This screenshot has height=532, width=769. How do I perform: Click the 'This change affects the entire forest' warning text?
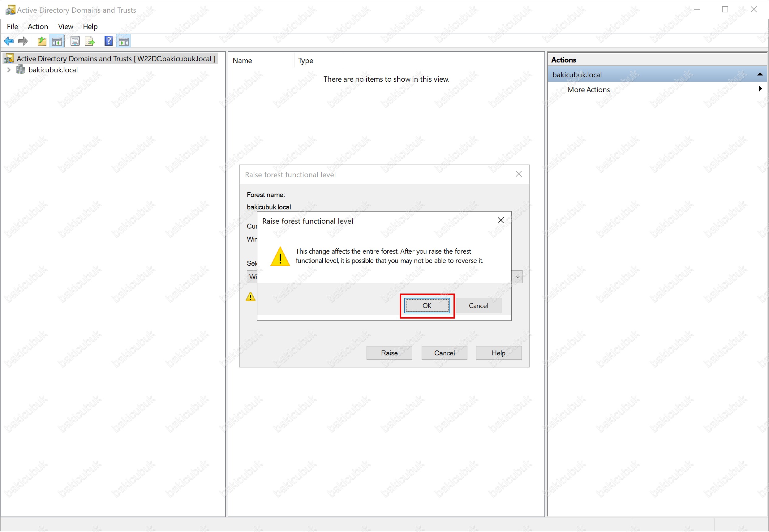point(389,256)
